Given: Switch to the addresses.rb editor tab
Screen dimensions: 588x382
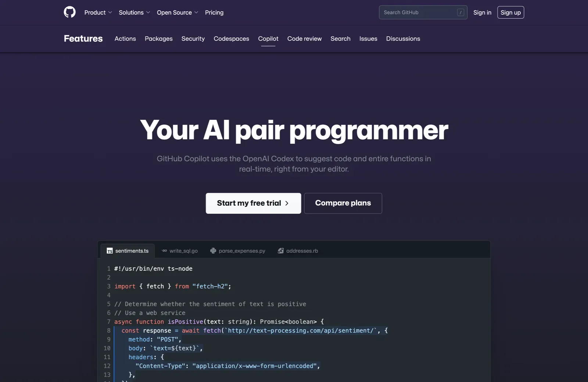Looking at the screenshot, I should (298, 251).
